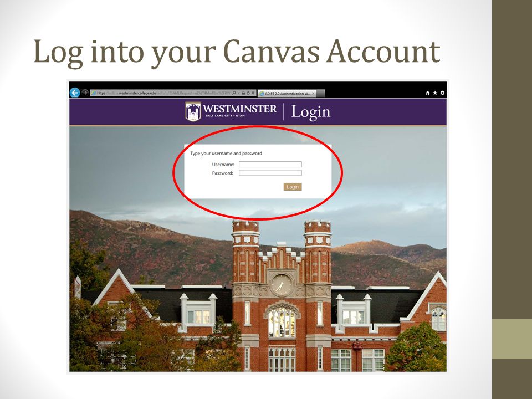Focus the Username text field
The image size is (532, 399).
click(270, 164)
